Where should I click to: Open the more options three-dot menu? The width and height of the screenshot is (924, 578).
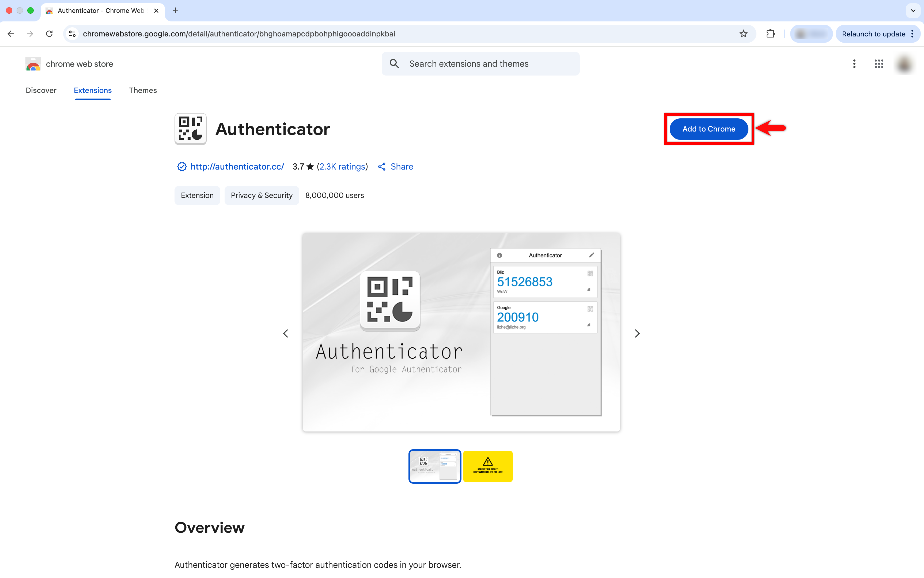click(854, 63)
